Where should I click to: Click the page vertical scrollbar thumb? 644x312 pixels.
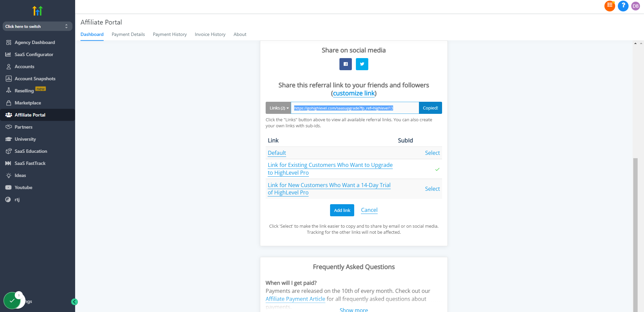tap(635, 235)
